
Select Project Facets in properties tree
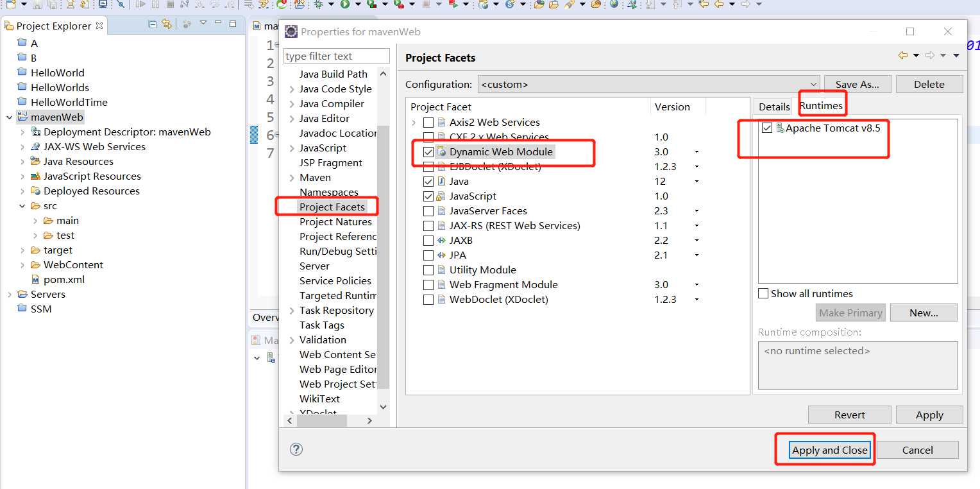point(332,207)
